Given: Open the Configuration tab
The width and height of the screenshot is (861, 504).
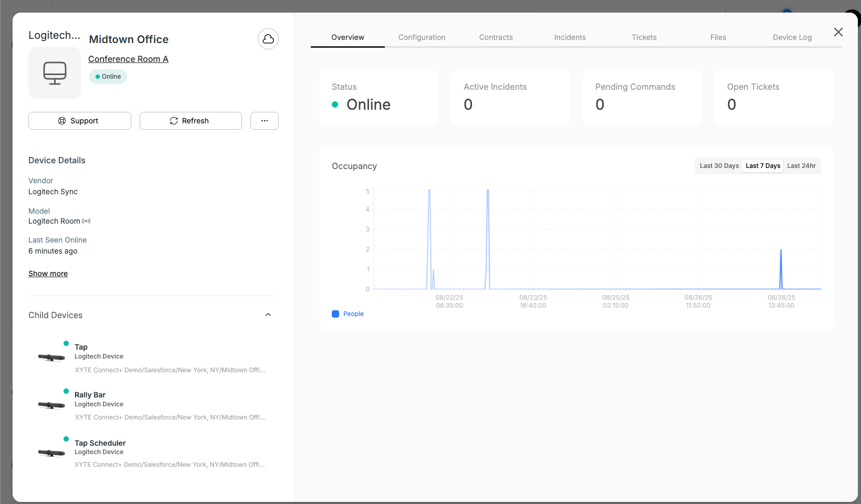Looking at the screenshot, I should coord(422,37).
